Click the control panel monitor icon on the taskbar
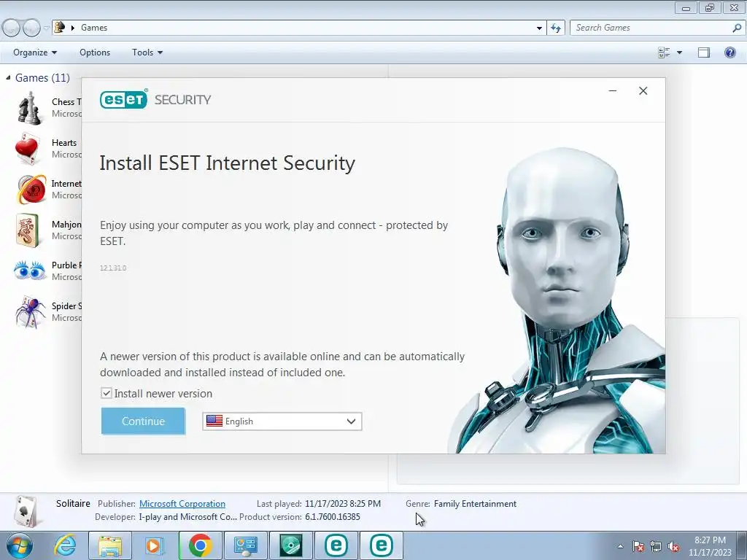The width and height of the screenshot is (747, 560). point(246,545)
